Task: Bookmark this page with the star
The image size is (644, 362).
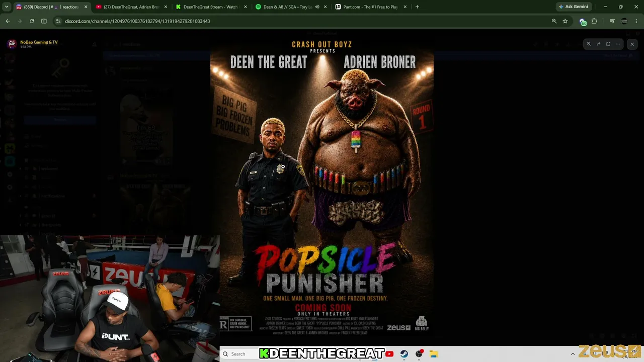Action: pos(565,21)
